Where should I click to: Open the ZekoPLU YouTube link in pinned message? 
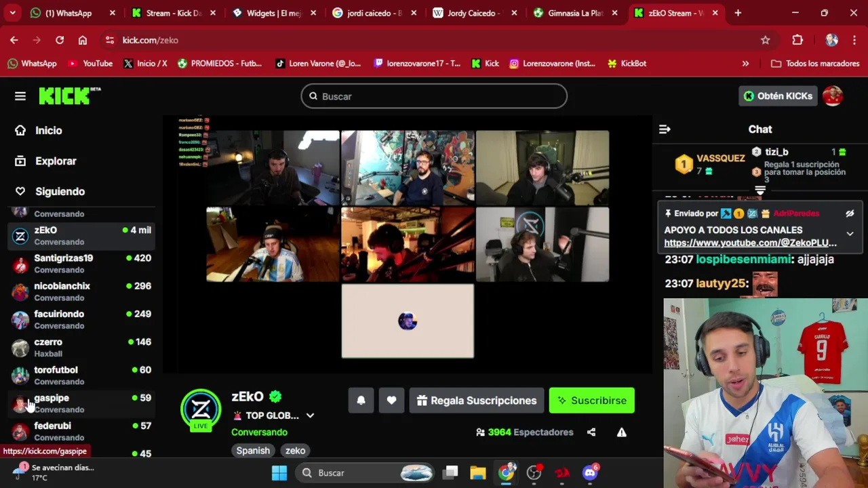750,243
